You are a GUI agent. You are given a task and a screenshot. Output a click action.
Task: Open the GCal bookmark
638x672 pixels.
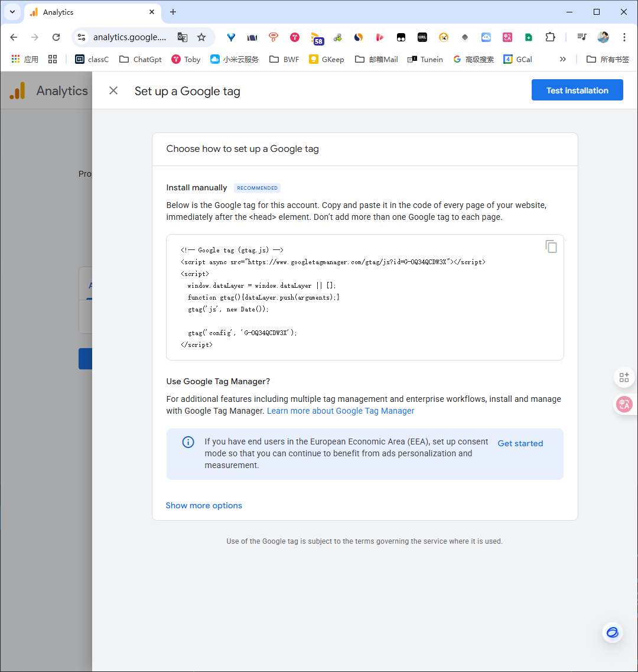click(x=517, y=59)
